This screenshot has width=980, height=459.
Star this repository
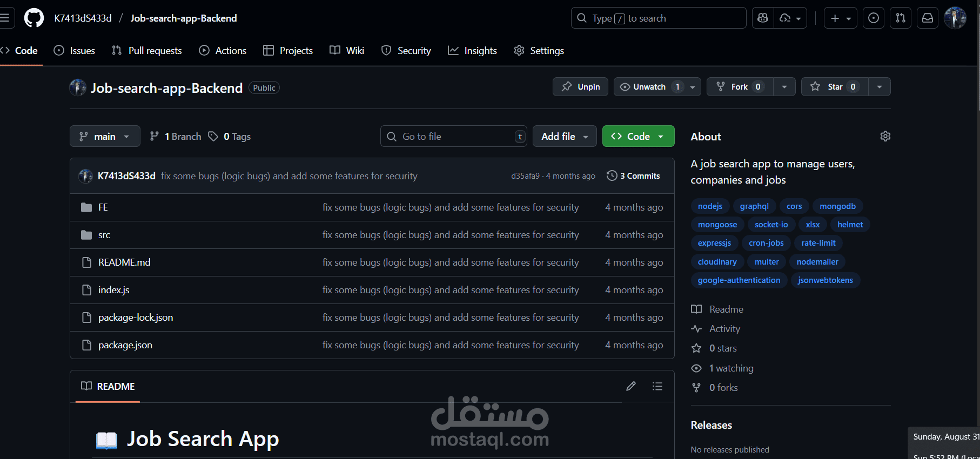[x=835, y=87]
